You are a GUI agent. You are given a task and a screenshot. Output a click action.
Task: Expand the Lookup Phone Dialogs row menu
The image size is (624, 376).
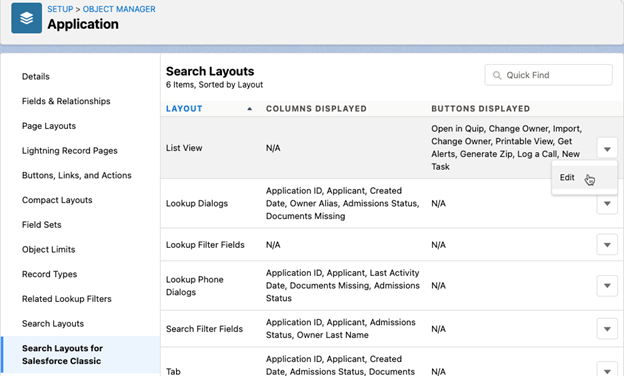coord(607,286)
